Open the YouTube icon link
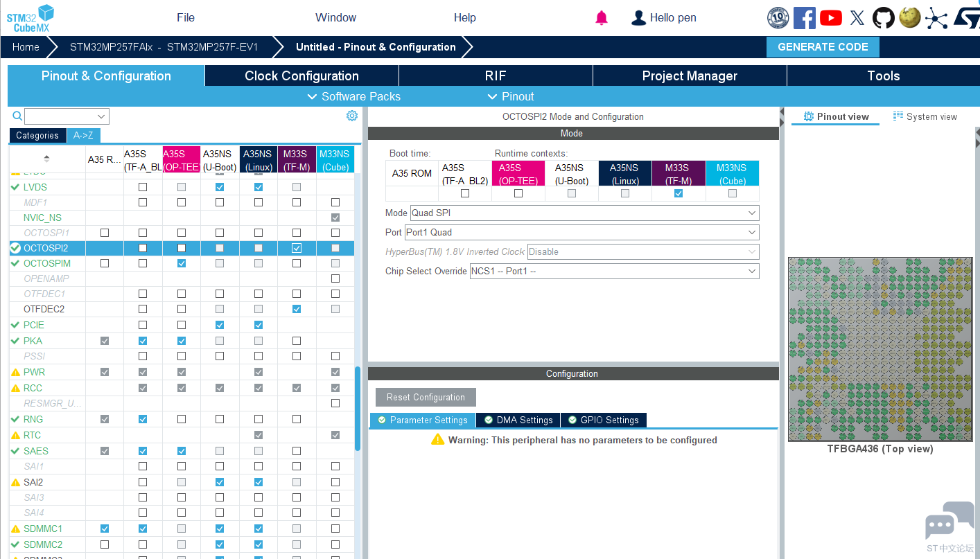Screen dimensions: 980x559 831,18
